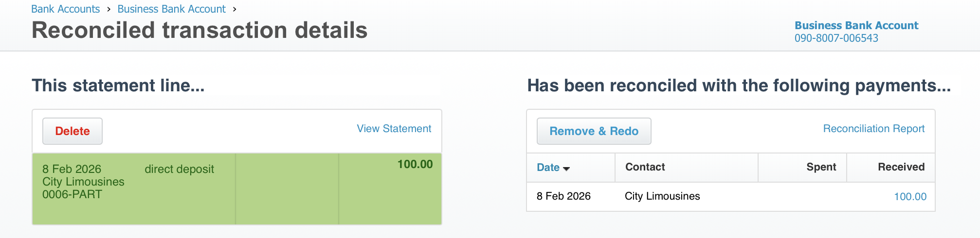Click the green statement line's 100.00 amount
The height and width of the screenshot is (238, 980).
tap(415, 164)
